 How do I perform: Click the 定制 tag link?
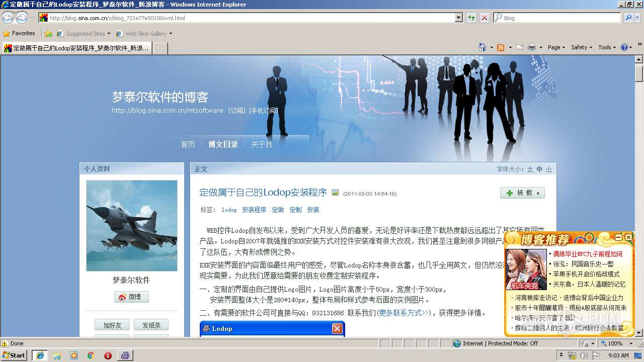coord(296,210)
